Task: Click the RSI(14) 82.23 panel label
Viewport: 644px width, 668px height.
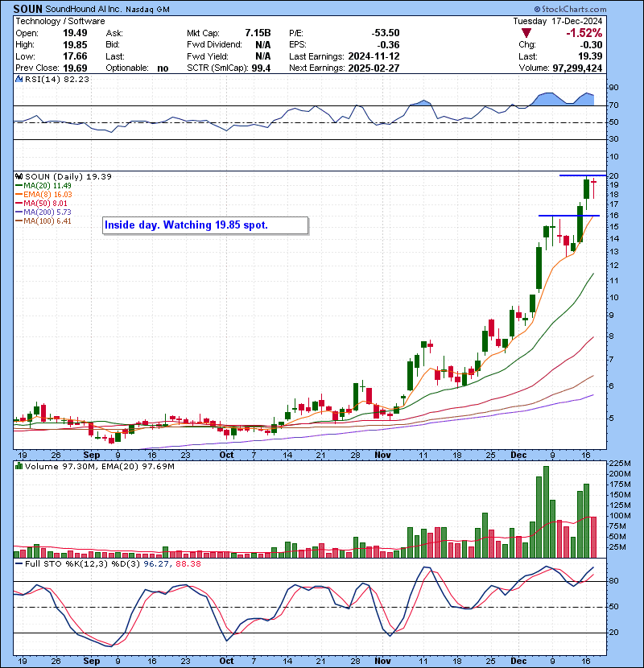Action: [x=57, y=79]
